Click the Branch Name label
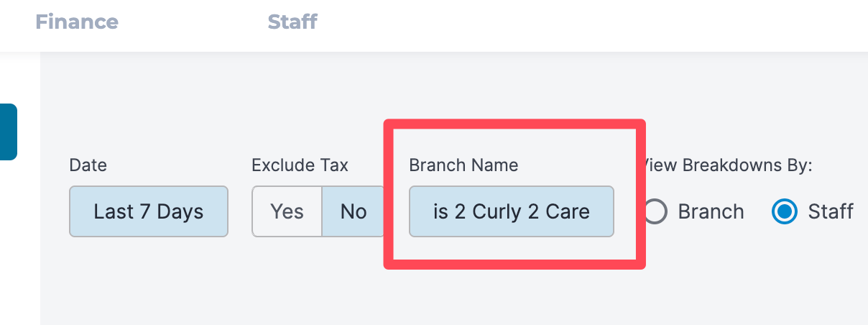868x325 pixels. (x=463, y=165)
